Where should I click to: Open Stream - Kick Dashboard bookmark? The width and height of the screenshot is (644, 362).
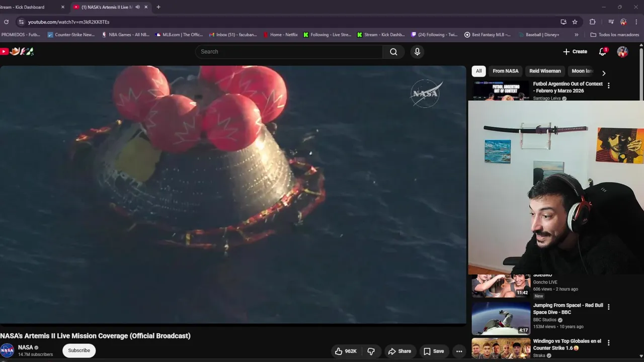(x=381, y=35)
